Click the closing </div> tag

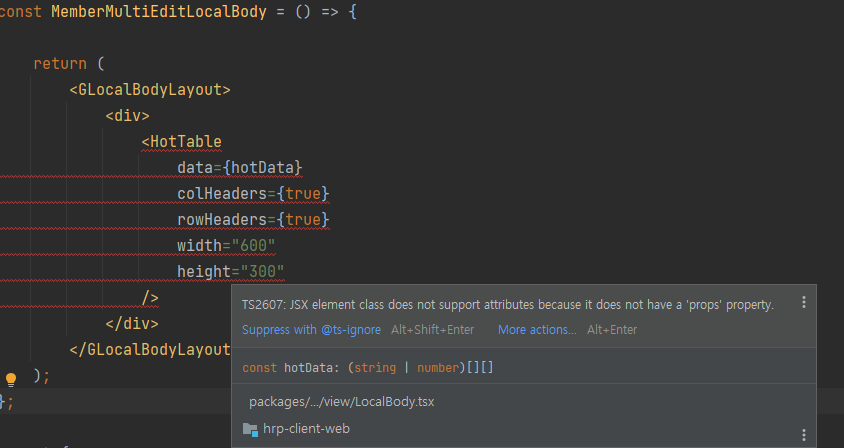132,324
